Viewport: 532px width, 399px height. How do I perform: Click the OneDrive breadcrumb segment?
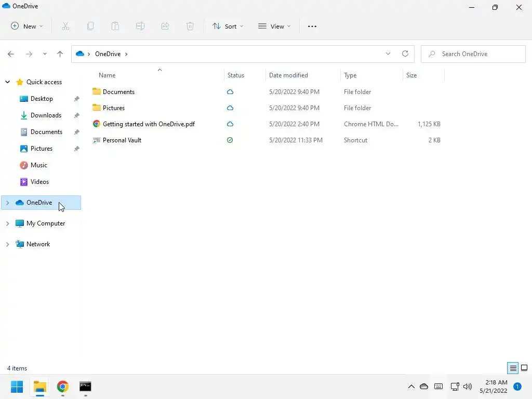click(x=108, y=54)
